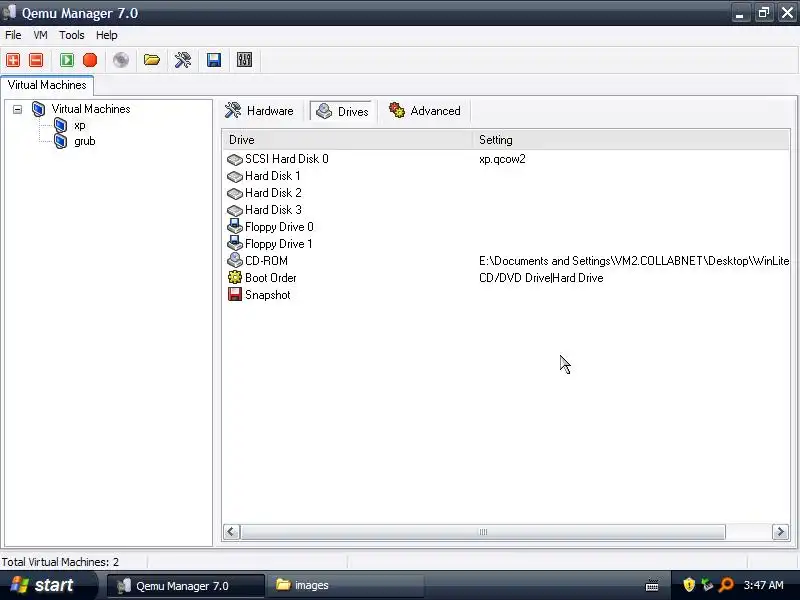Click the blue floppy disk save icon
The height and width of the screenshot is (600, 800).
click(214, 60)
